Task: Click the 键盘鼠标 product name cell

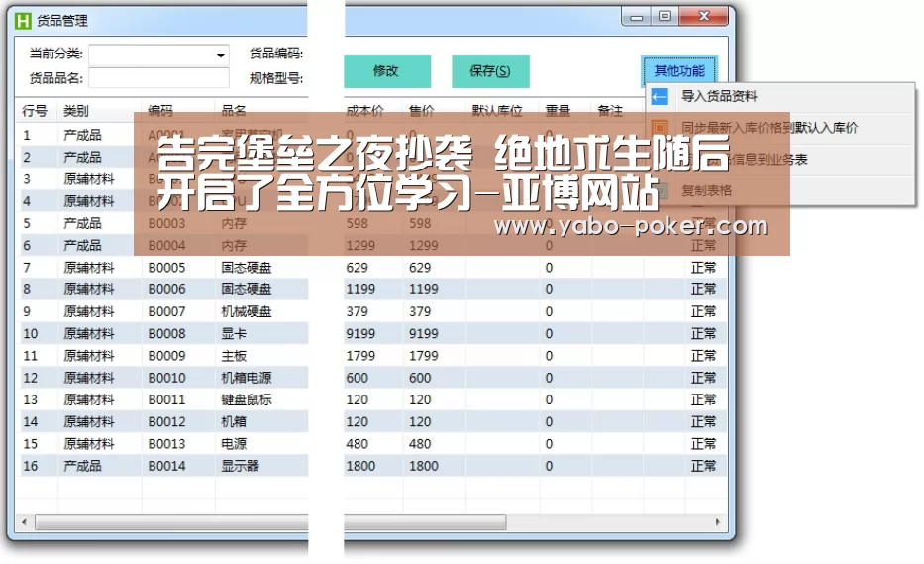Action: pyautogui.click(x=247, y=400)
